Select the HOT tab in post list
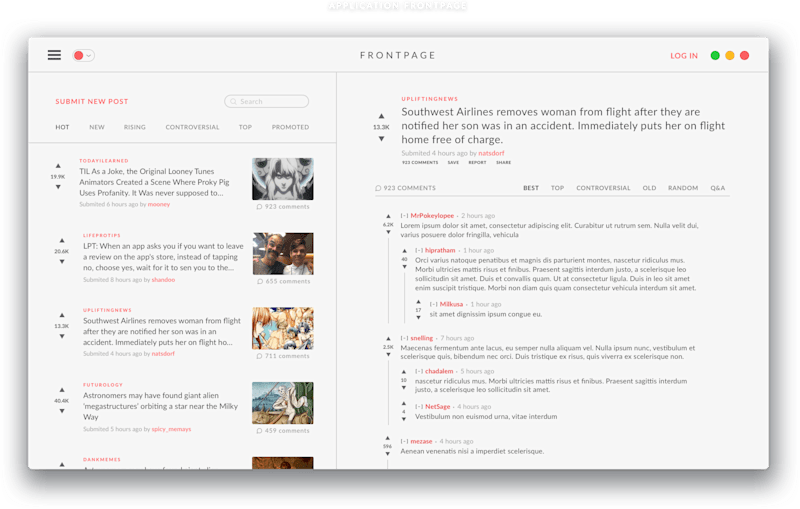Screen dimensions: 800x509 (62, 127)
